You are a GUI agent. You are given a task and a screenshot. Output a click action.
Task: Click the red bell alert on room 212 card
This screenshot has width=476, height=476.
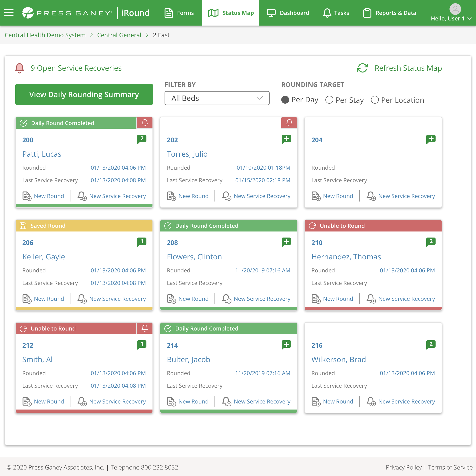click(145, 328)
